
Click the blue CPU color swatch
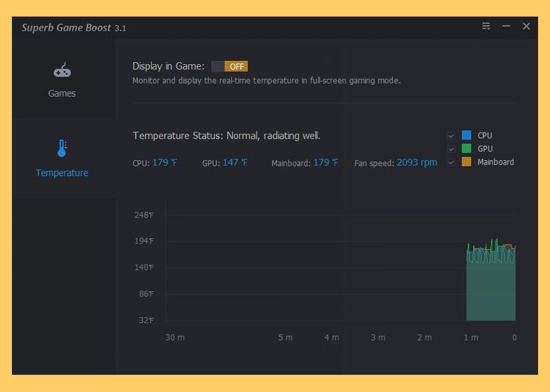467,135
